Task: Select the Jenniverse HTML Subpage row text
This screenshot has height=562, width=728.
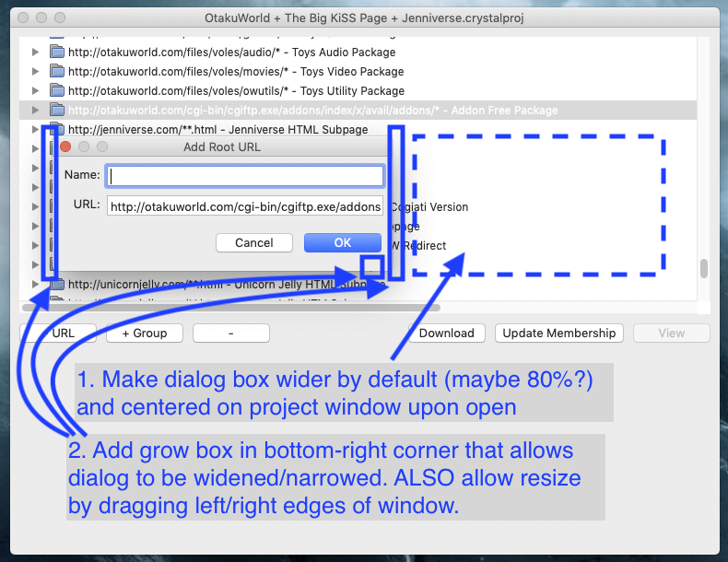Action: (x=217, y=130)
